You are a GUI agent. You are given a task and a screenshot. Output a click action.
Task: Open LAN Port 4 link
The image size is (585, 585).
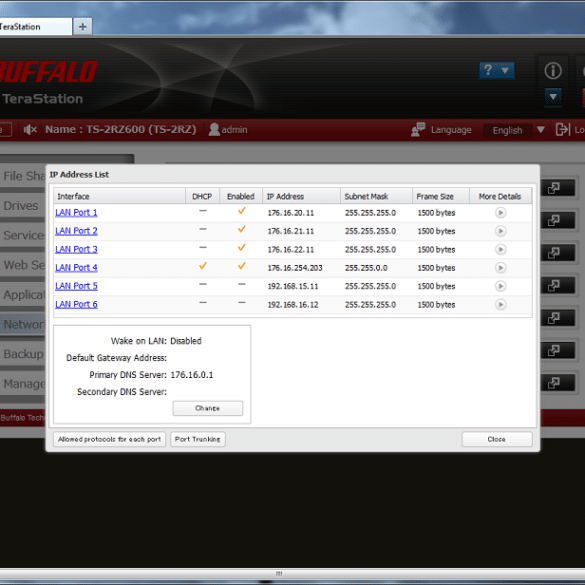click(76, 268)
